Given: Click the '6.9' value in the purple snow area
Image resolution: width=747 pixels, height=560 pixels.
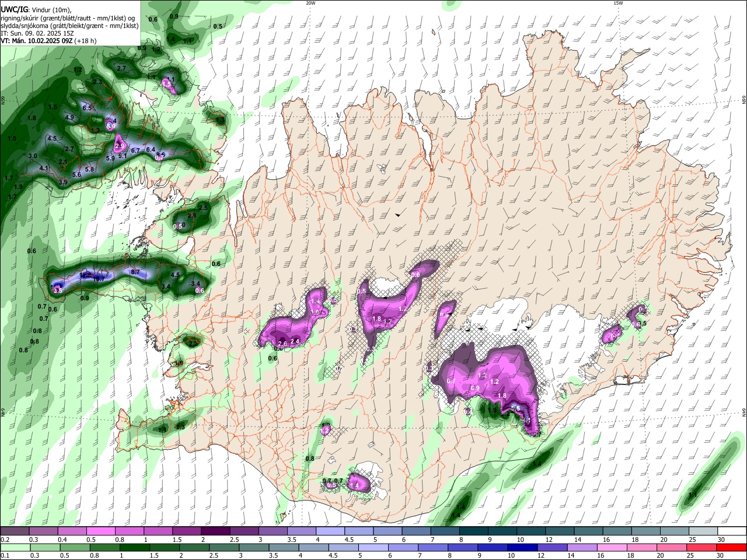Looking at the screenshot, I should tap(475, 388).
